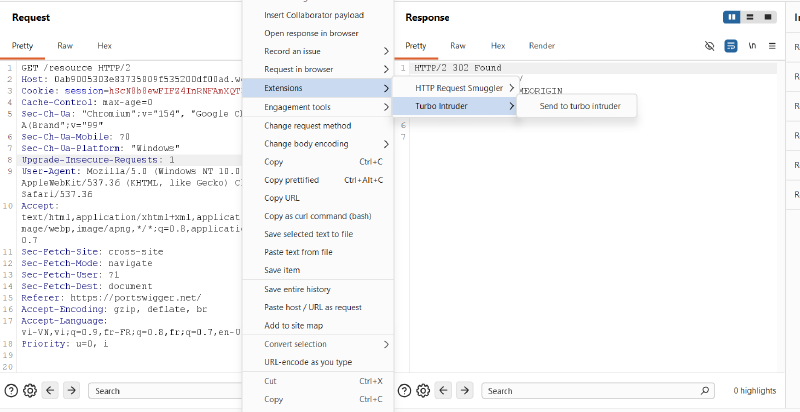The image size is (800, 412).
Task: Choose Copy entry below Cut
Action: [318, 400]
